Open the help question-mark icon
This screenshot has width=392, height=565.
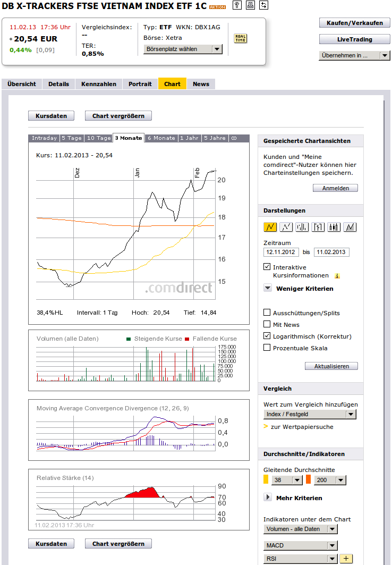[237, 5]
